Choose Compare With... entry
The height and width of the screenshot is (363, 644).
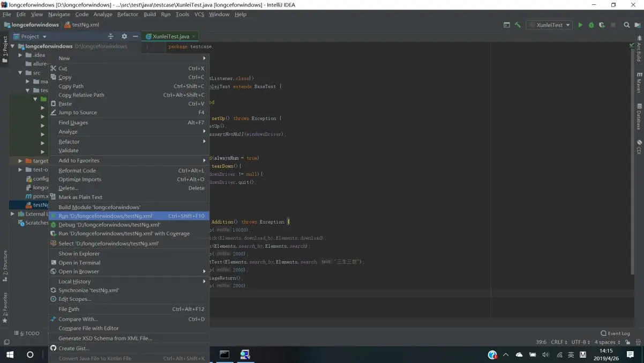click(129, 319)
